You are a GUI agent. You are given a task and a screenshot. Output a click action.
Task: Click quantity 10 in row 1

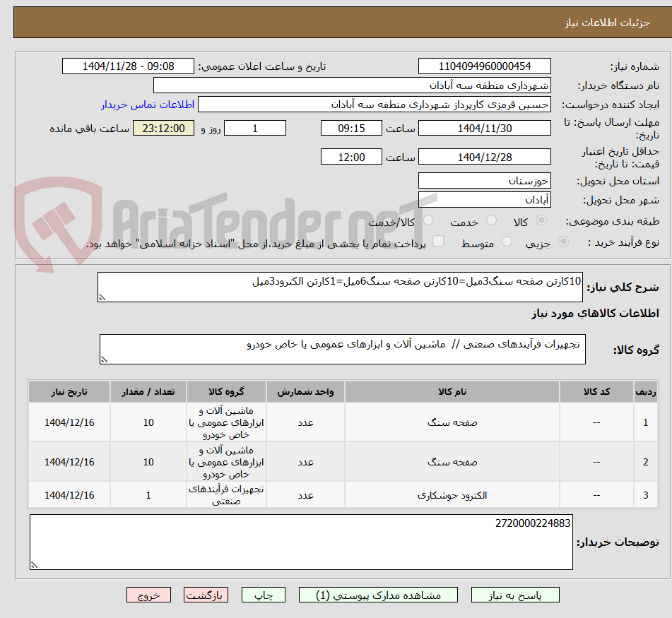pos(148,422)
